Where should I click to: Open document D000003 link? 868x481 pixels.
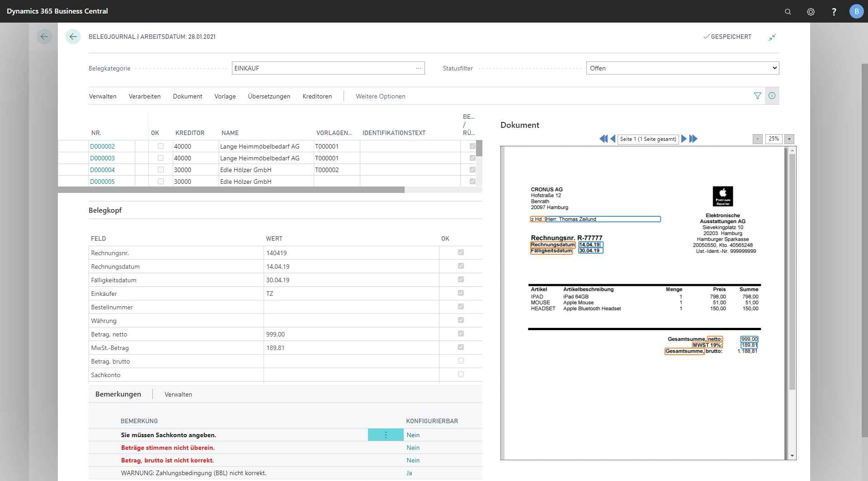coord(103,158)
